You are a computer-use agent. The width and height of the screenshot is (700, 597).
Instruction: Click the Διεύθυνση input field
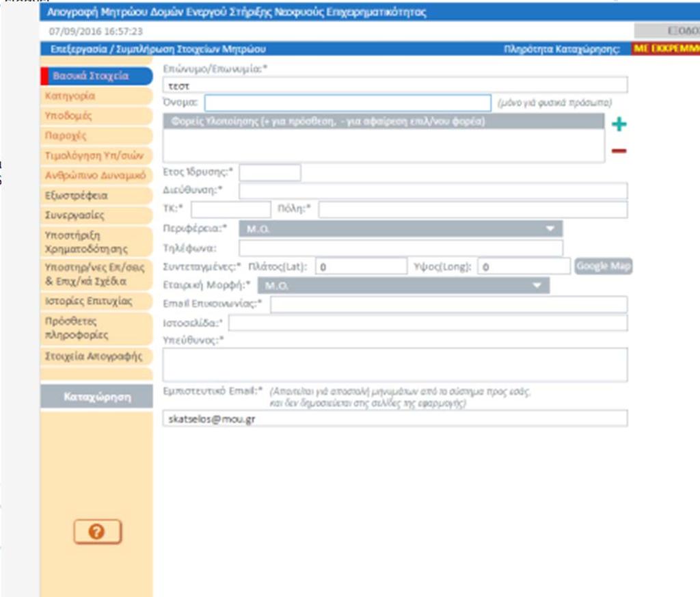pos(433,191)
